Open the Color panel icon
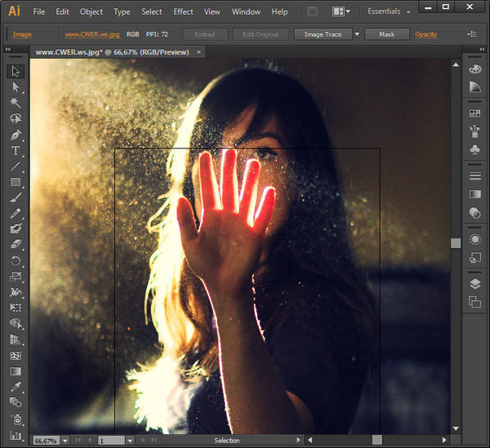490x448 pixels. click(475, 69)
